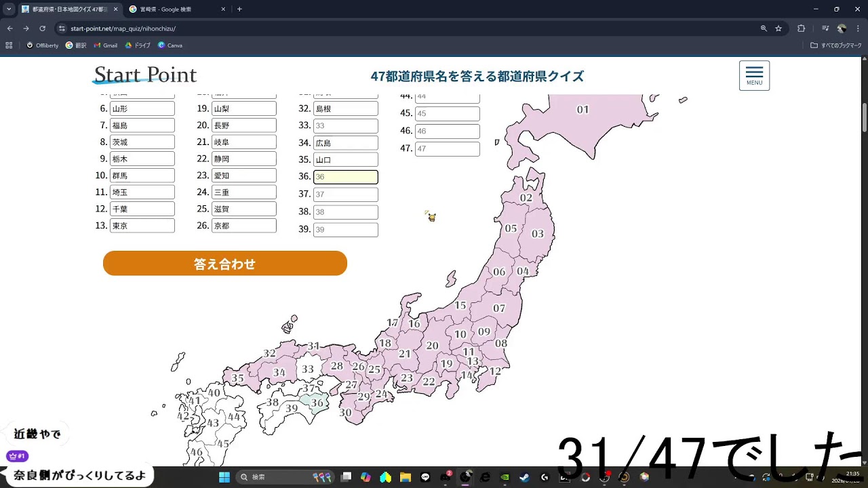
Task: Click the field containing 山口
Action: [x=346, y=160]
